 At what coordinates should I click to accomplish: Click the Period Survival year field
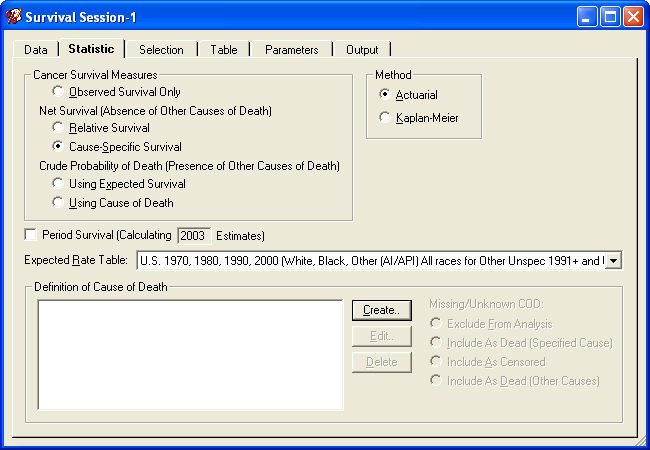click(x=193, y=236)
